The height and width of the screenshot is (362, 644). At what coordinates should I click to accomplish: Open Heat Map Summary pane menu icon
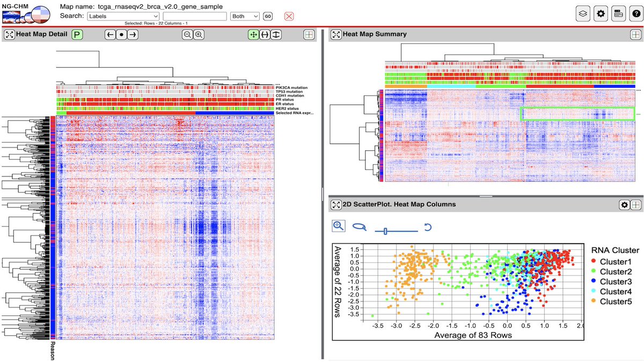[635, 34]
